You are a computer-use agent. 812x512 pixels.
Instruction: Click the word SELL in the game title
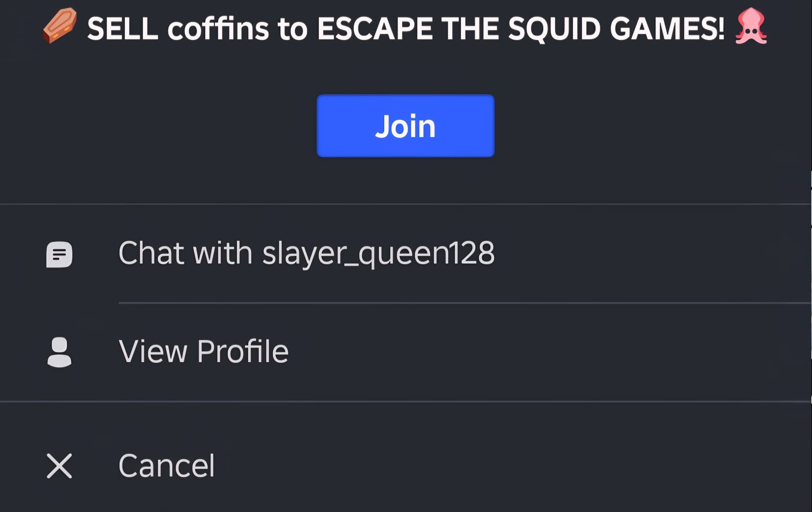(x=123, y=29)
